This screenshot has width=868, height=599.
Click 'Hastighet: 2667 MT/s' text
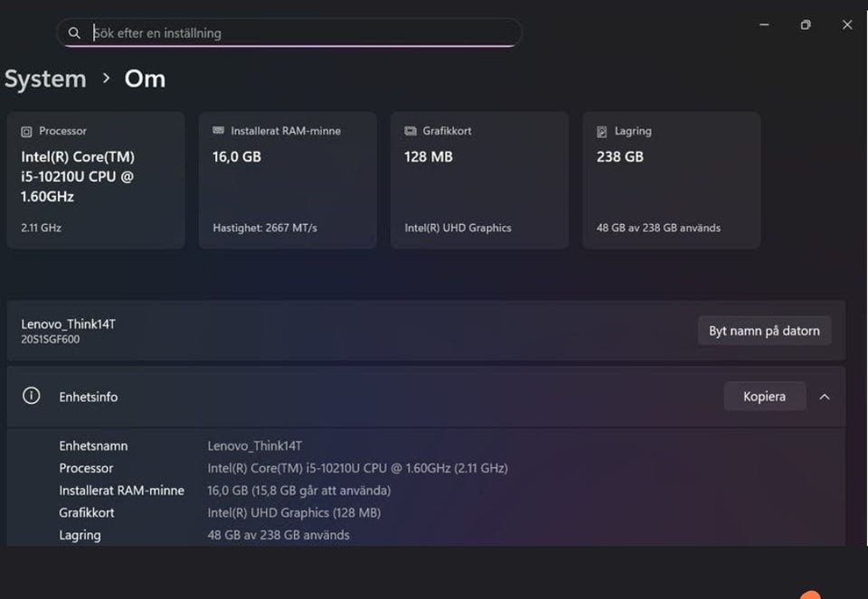pyautogui.click(x=265, y=228)
